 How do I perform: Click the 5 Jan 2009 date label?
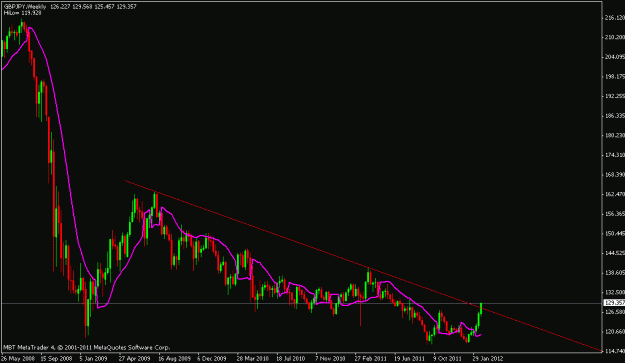coord(93,358)
